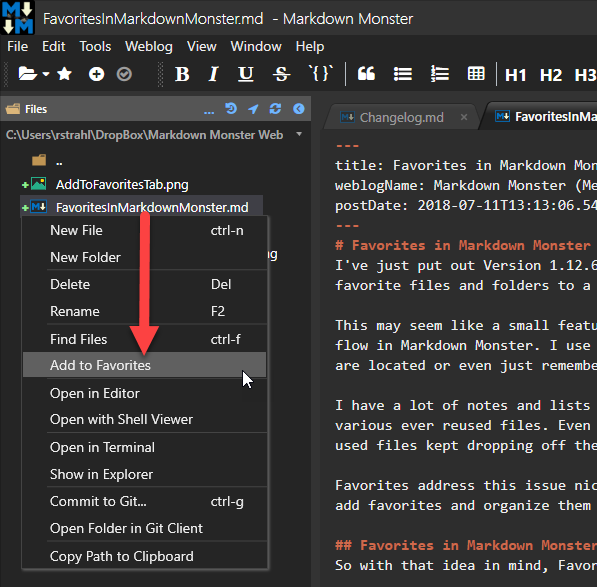597x587 pixels.
Task: Choose Show in Explorer
Action: 145,474
